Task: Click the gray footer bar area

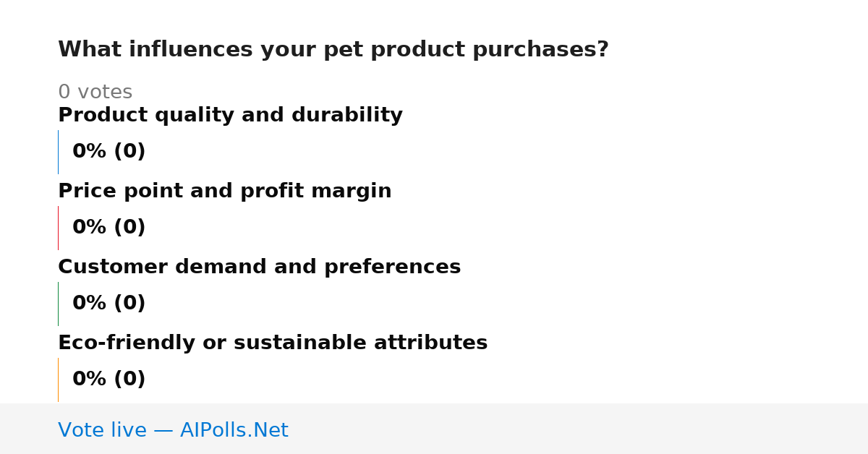Action: tap(434, 429)
